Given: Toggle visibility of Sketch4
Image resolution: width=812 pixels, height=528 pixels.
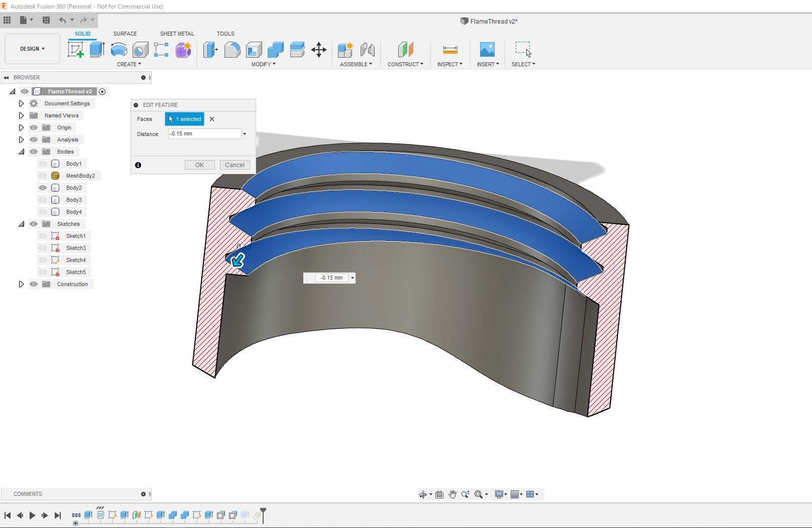Looking at the screenshot, I should click(x=43, y=260).
